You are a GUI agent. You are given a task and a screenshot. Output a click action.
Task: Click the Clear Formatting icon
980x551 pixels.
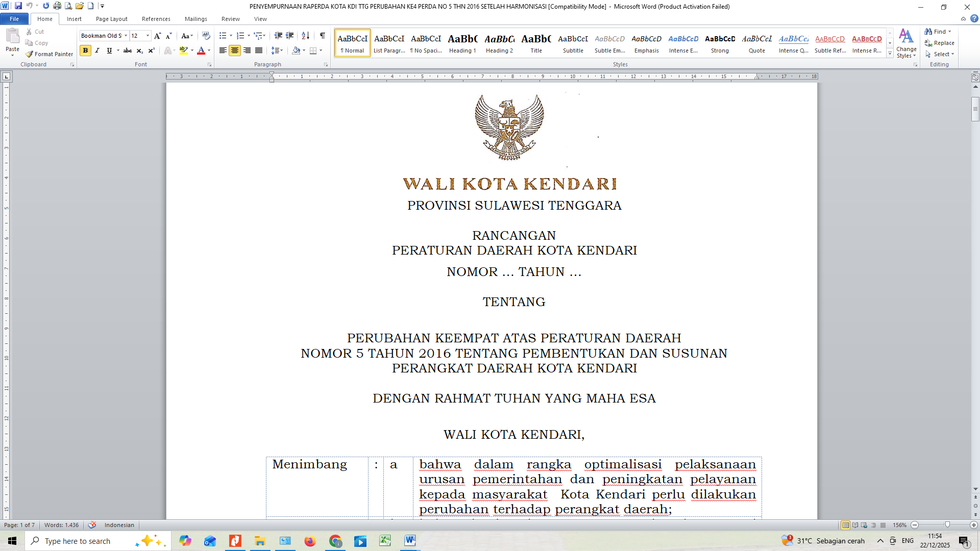206,36
